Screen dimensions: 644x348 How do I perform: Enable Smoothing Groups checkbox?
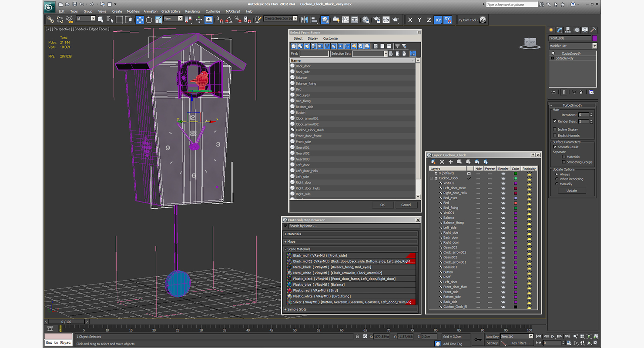pos(564,162)
